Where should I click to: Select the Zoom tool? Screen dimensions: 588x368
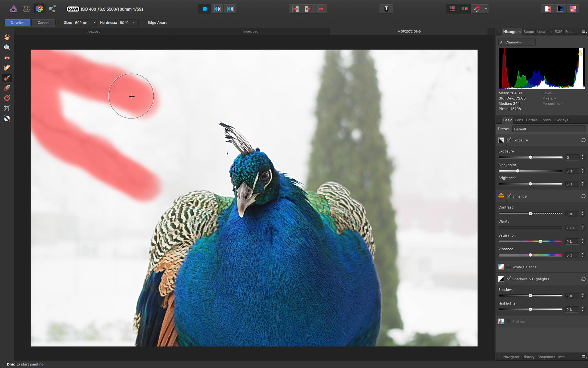(x=7, y=47)
